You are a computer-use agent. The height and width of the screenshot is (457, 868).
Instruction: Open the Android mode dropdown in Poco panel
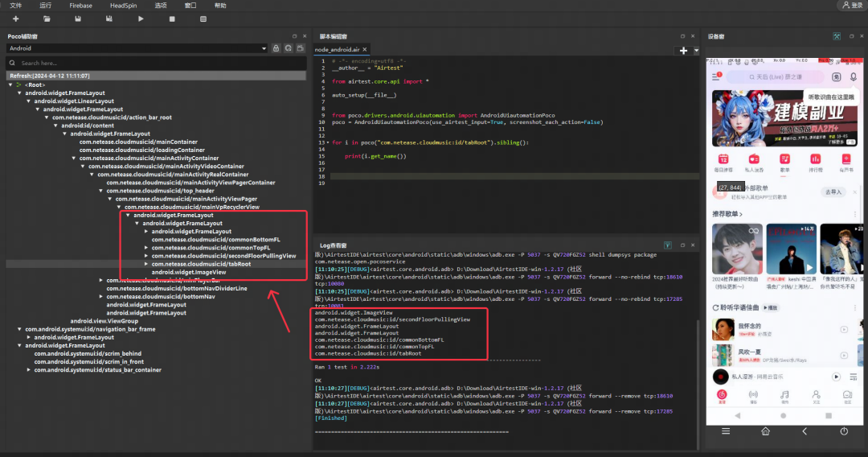pos(137,48)
